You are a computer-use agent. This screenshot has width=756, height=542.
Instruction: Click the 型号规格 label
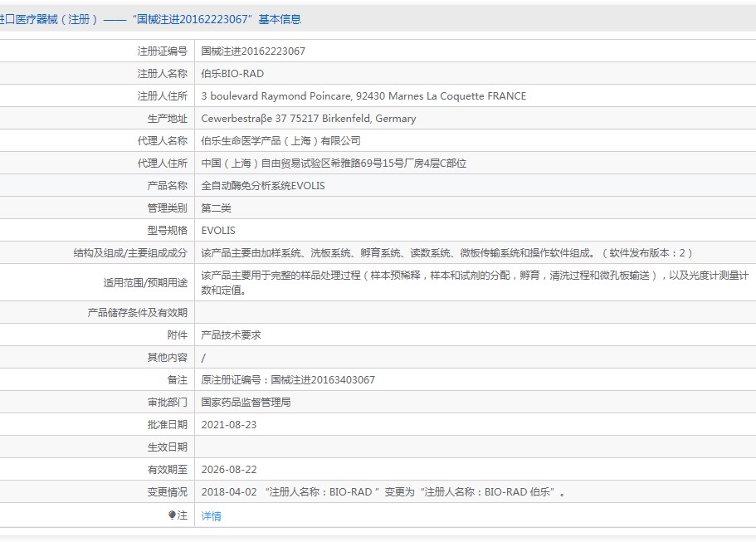tap(168, 231)
